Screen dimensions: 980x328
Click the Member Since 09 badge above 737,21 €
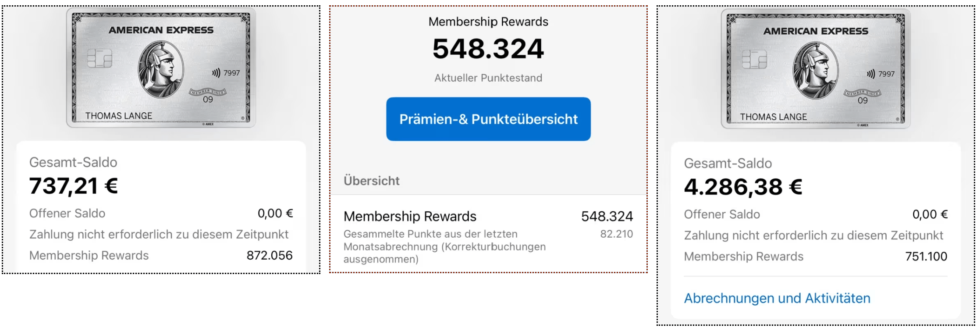(x=208, y=95)
